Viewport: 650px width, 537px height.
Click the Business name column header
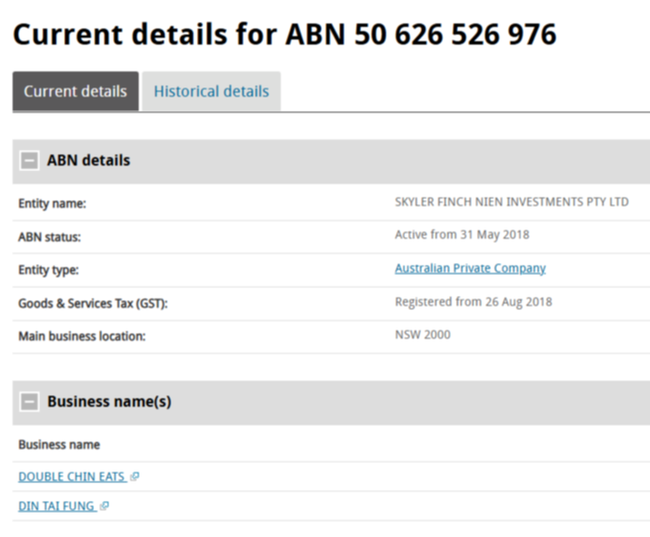59,445
